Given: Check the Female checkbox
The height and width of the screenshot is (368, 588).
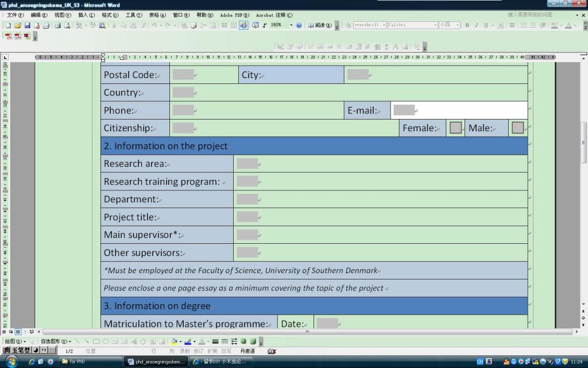Looking at the screenshot, I should tap(455, 128).
